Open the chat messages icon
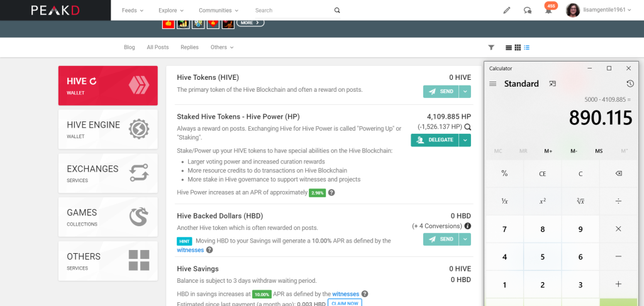 coord(528,11)
